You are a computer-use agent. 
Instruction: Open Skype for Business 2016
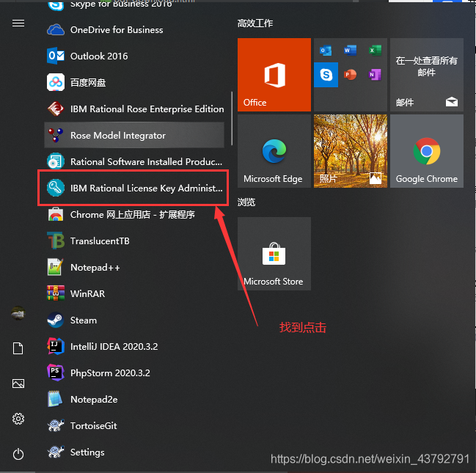(x=134, y=5)
